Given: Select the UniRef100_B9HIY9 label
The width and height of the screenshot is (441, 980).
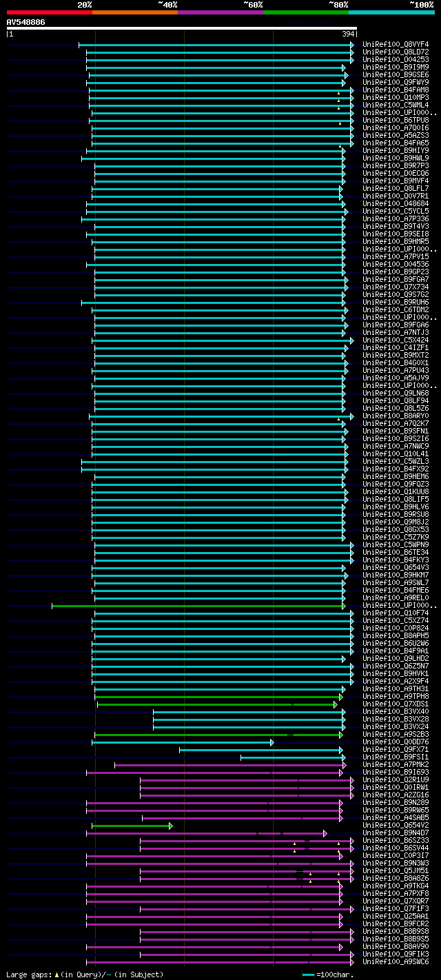Looking at the screenshot, I should [x=396, y=150].
